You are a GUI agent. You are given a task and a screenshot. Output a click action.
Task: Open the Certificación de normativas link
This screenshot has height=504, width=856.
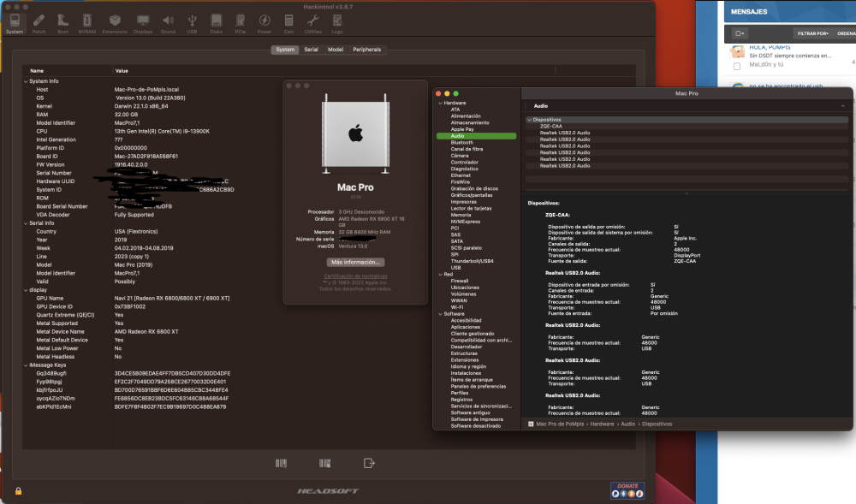[x=355, y=276]
